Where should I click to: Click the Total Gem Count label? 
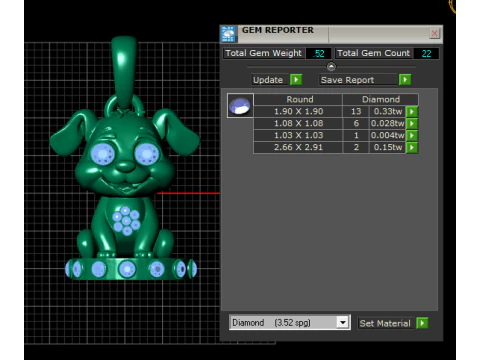pyautogui.click(x=373, y=53)
